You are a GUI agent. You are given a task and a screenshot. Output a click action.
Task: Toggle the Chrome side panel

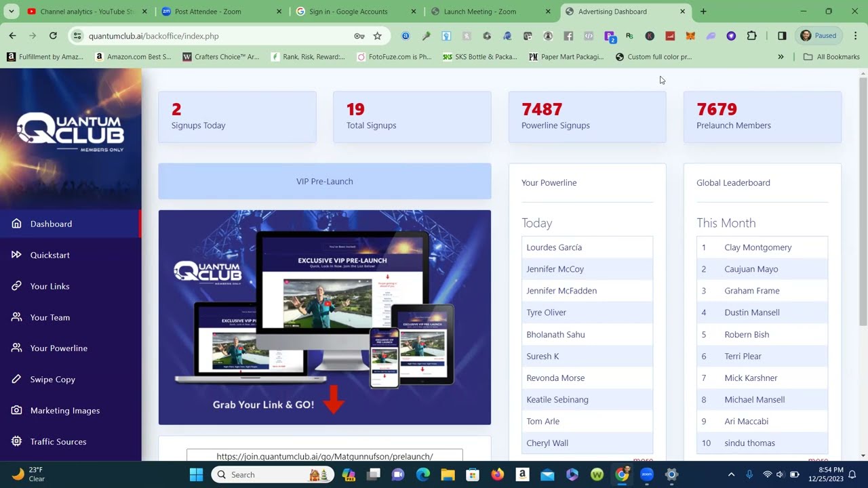coord(782,36)
